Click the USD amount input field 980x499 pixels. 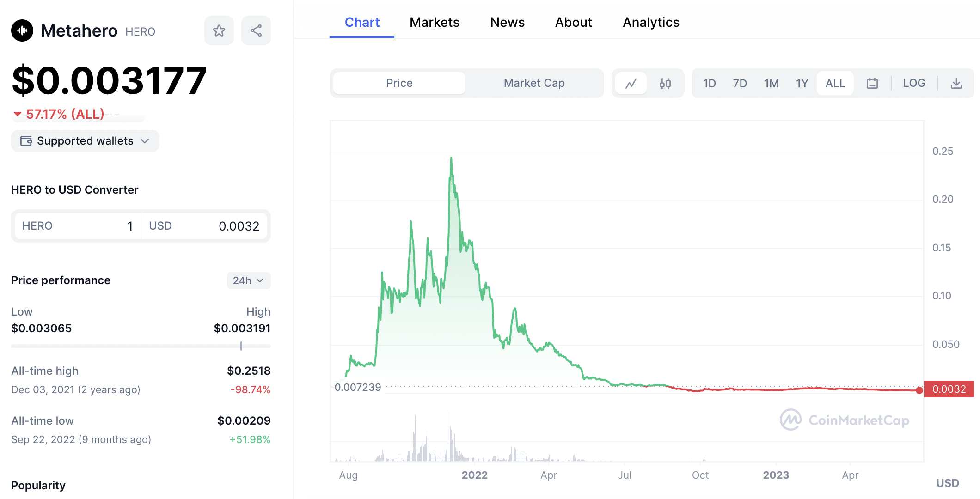coord(204,226)
